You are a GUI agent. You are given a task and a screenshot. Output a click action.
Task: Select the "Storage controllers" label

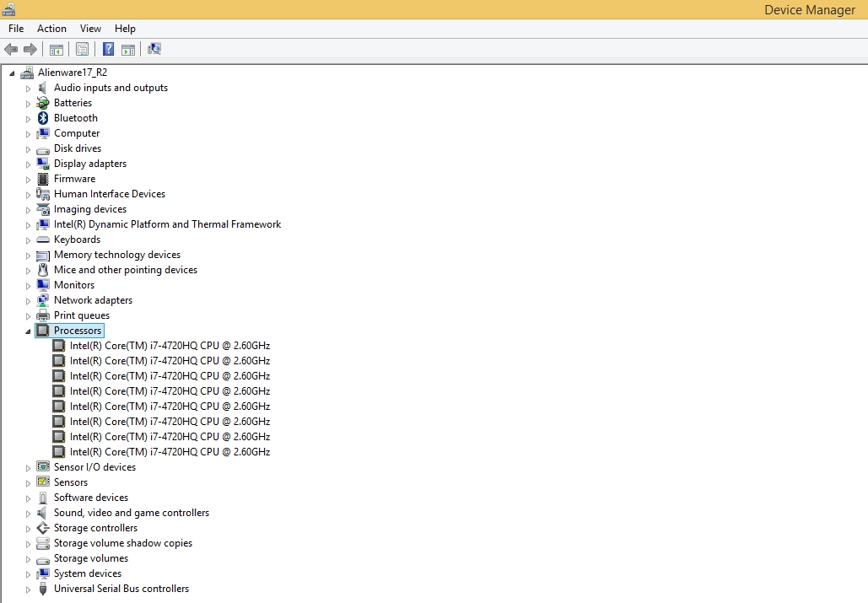pyautogui.click(x=95, y=528)
